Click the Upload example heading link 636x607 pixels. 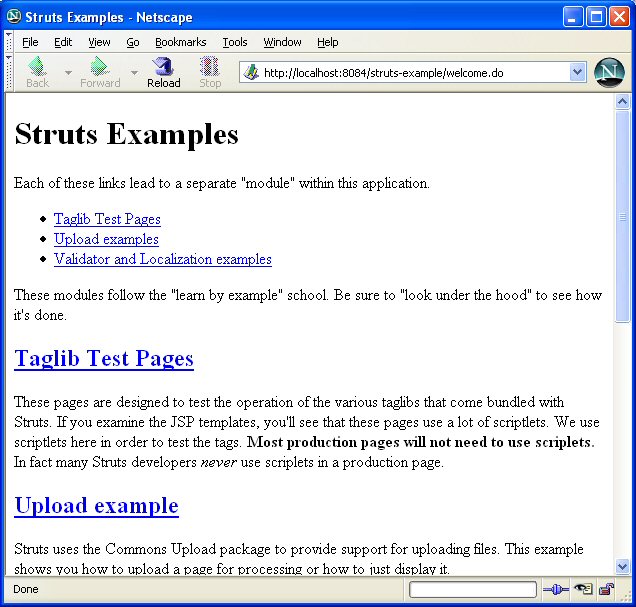click(97, 506)
